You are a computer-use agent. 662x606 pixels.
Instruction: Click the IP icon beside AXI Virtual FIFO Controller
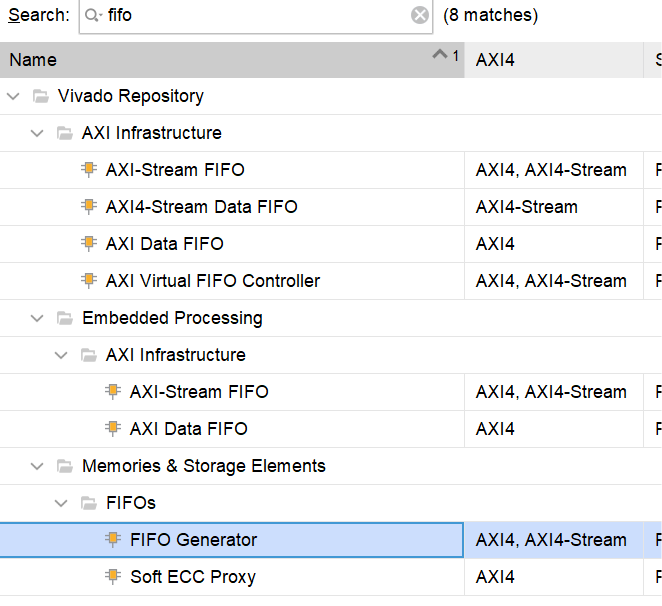pos(89,280)
